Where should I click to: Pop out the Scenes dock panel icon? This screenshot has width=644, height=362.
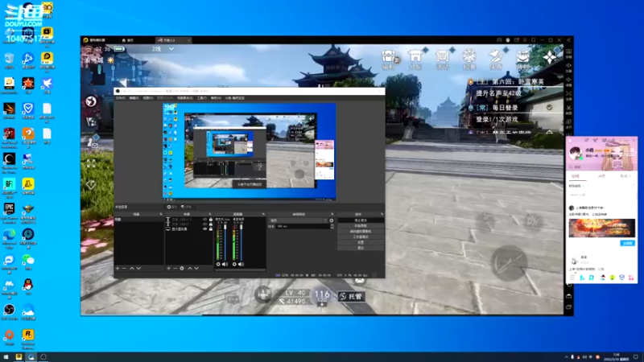pos(160,214)
